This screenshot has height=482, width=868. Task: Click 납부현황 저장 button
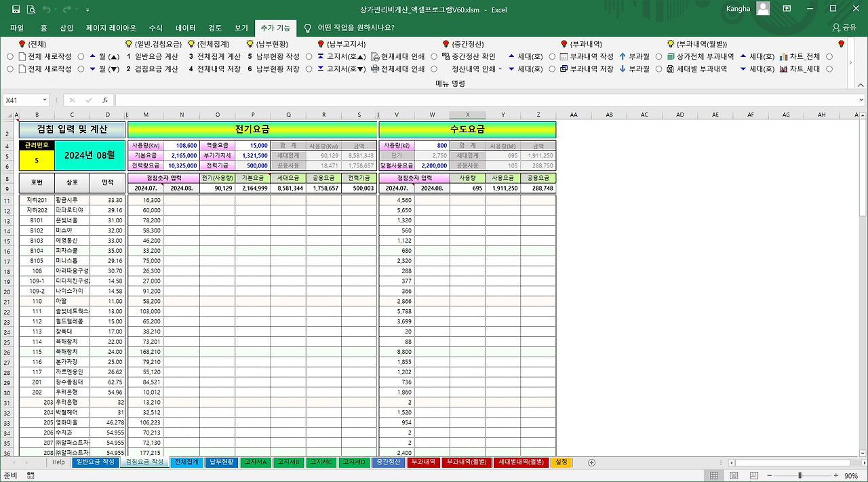(x=273, y=68)
